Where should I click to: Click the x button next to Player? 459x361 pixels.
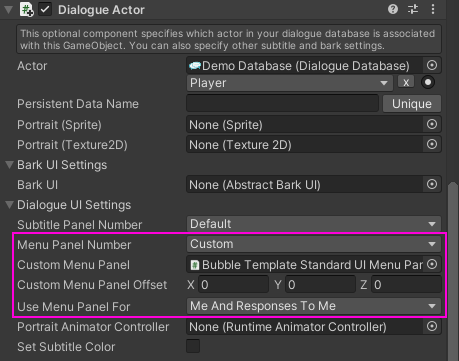[406, 82]
